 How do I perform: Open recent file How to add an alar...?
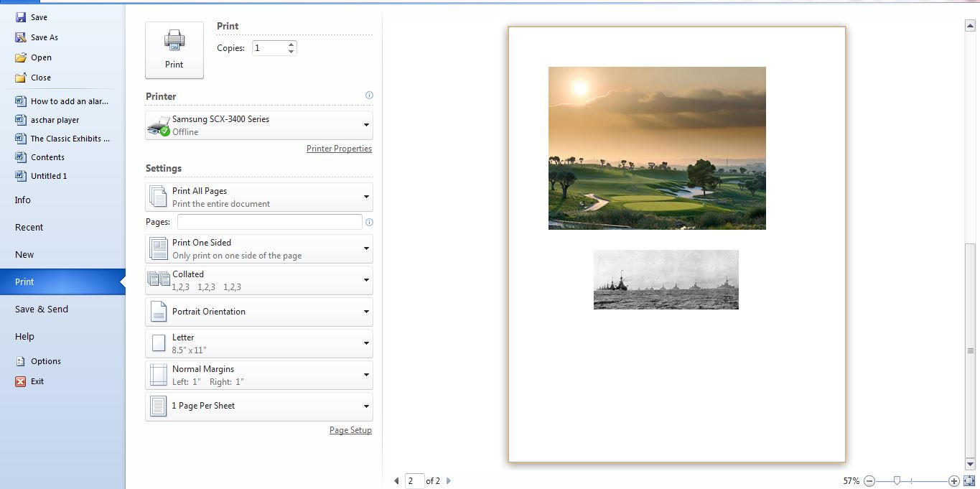tap(62, 101)
